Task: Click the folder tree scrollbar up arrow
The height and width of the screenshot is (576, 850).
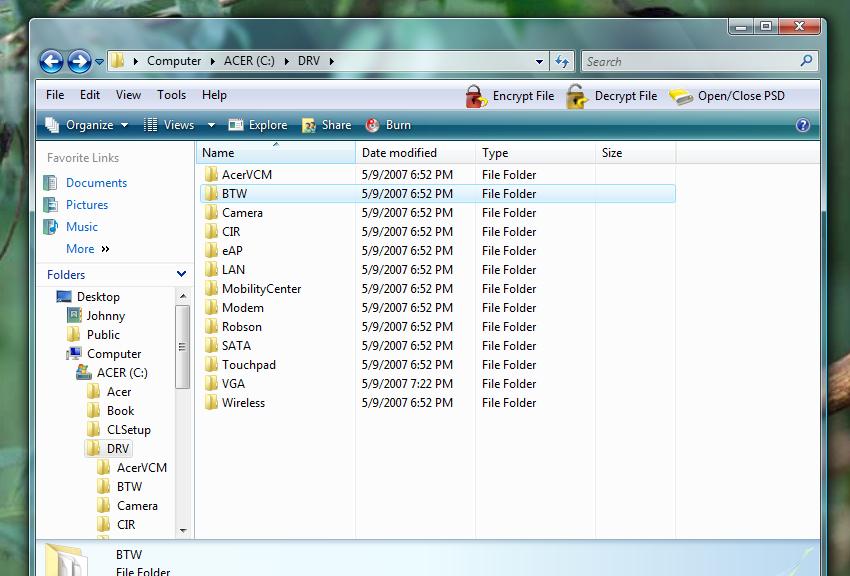Action: (x=183, y=296)
